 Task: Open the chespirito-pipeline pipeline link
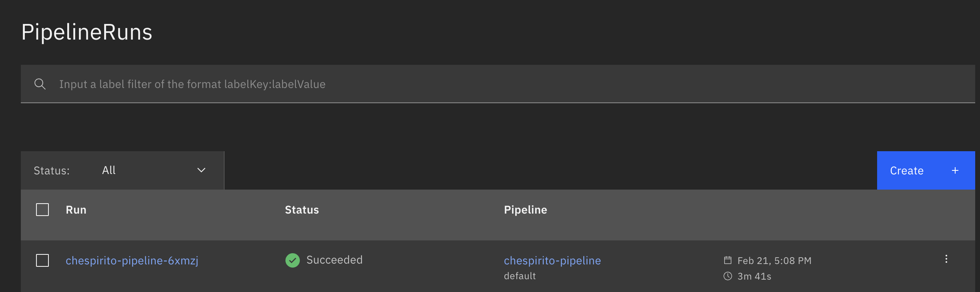[552, 261]
